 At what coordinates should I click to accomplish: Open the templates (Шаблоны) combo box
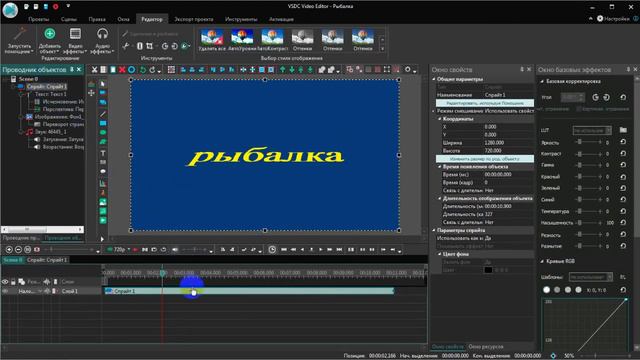pyautogui.click(x=591, y=277)
